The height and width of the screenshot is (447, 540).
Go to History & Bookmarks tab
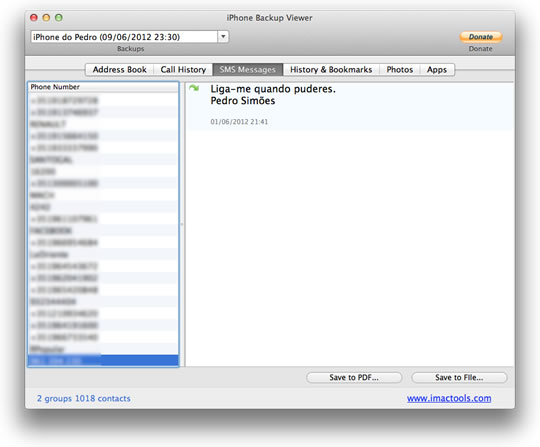point(331,70)
